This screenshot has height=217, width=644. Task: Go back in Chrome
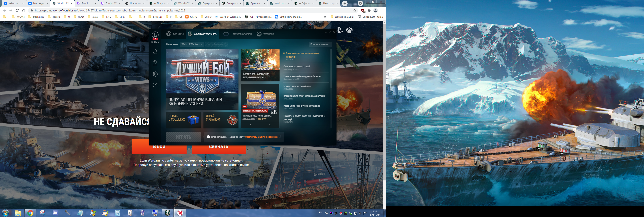(x=4, y=10)
